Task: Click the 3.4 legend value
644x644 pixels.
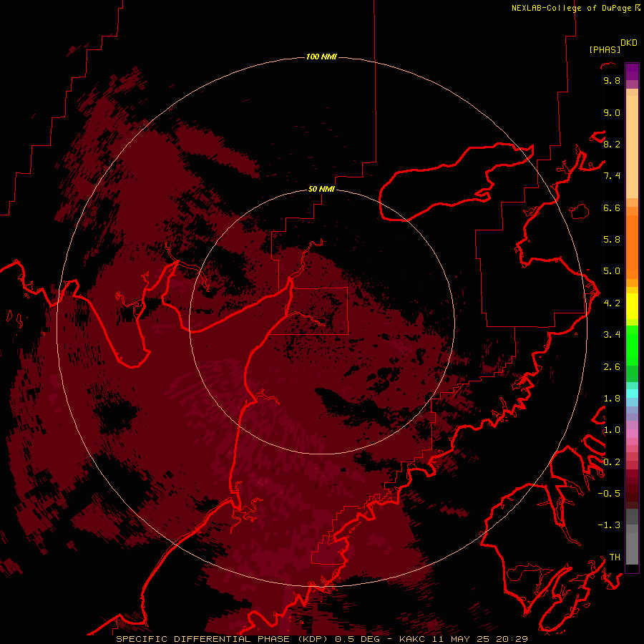Action: coord(612,335)
